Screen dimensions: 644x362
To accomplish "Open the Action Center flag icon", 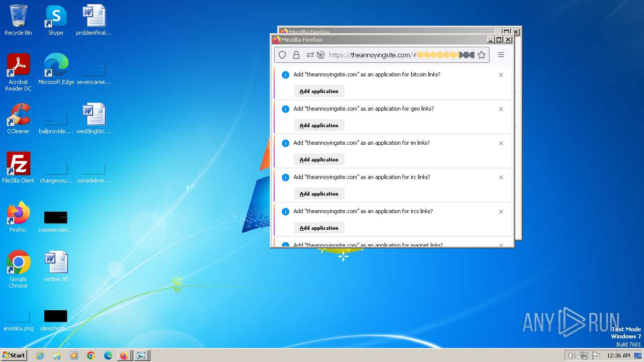I will (x=596, y=355).
